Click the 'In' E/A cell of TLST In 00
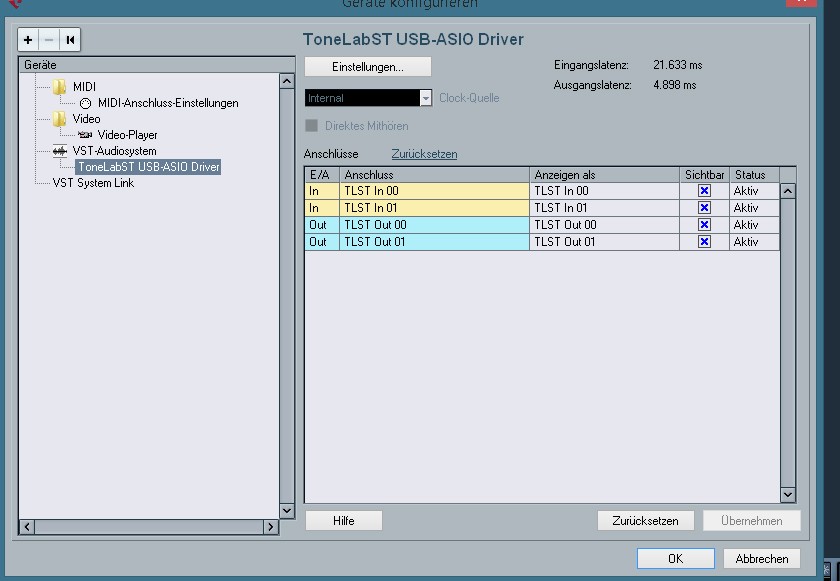 pos(322,191)
